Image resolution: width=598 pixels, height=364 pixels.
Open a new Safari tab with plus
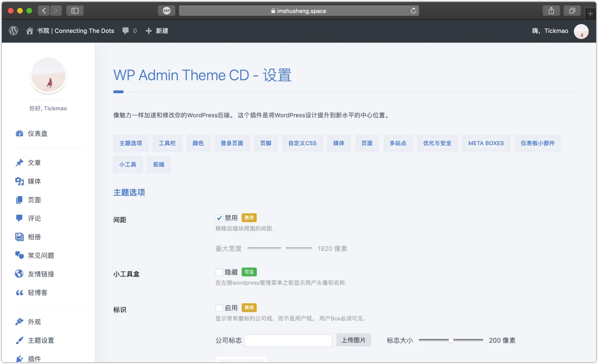pos(591,14)
